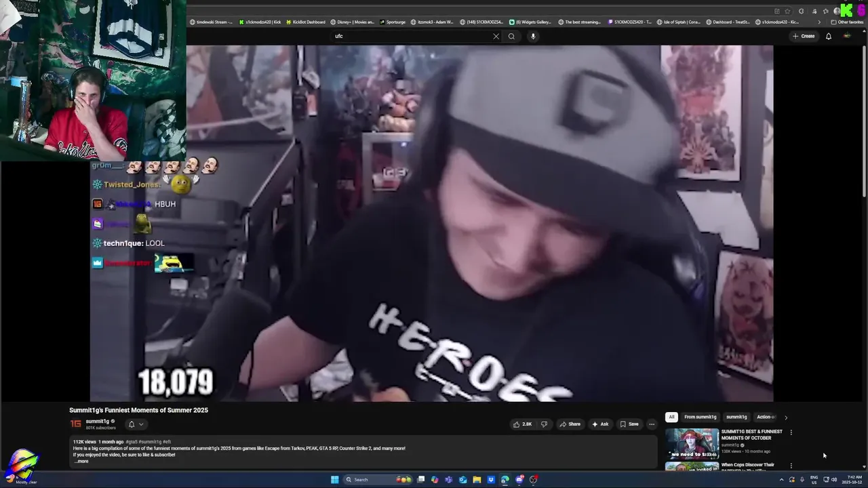The image size is (868, 488).
Task: Open the 'The best streaming' bookmark
Action: pos(580,22)
